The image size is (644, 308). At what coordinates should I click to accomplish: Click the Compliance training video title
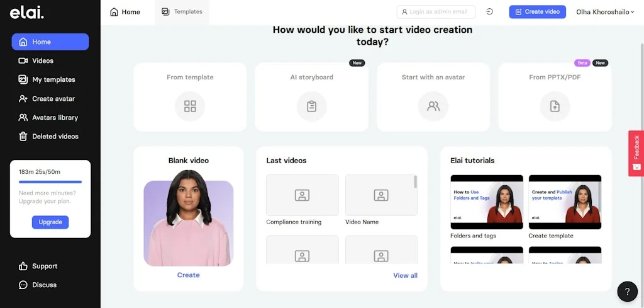pos(294,222)
